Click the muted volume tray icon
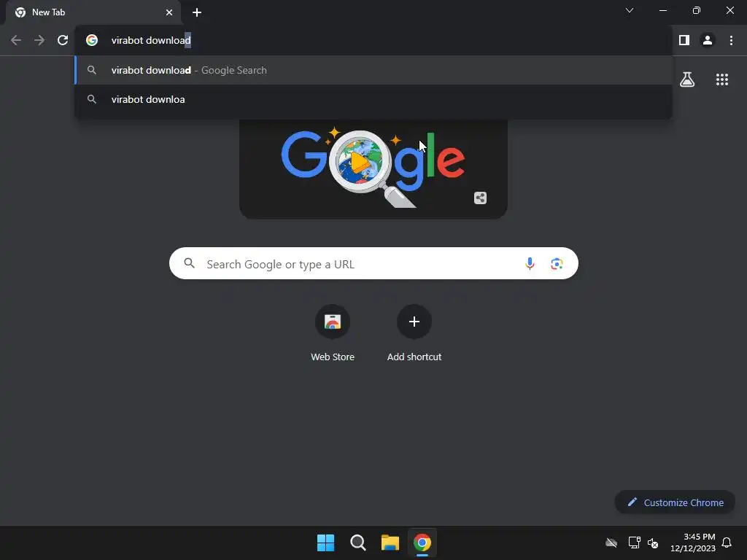 tap(653, 542)
